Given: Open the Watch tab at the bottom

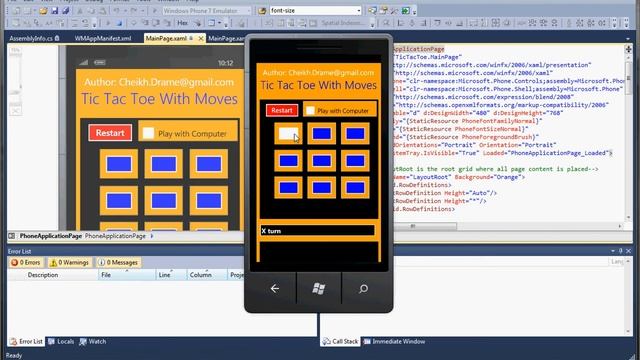Looking at the screenshot, I should click(93, 342).
